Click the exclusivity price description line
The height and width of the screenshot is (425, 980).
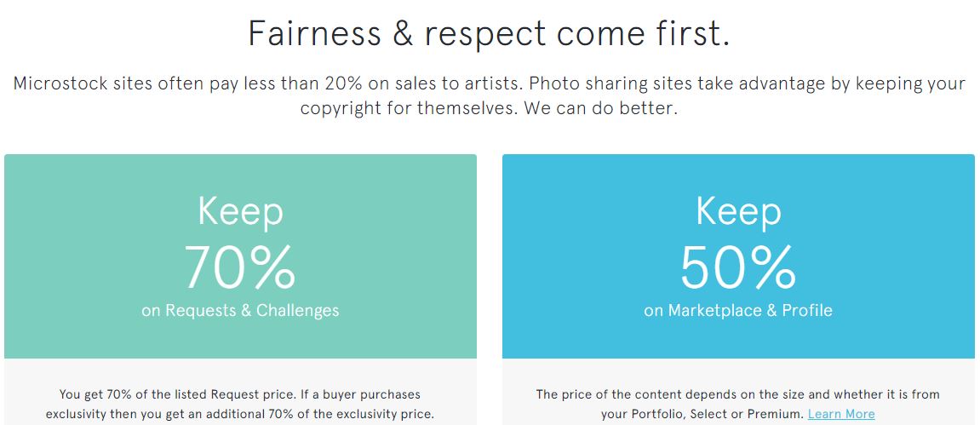240,414
